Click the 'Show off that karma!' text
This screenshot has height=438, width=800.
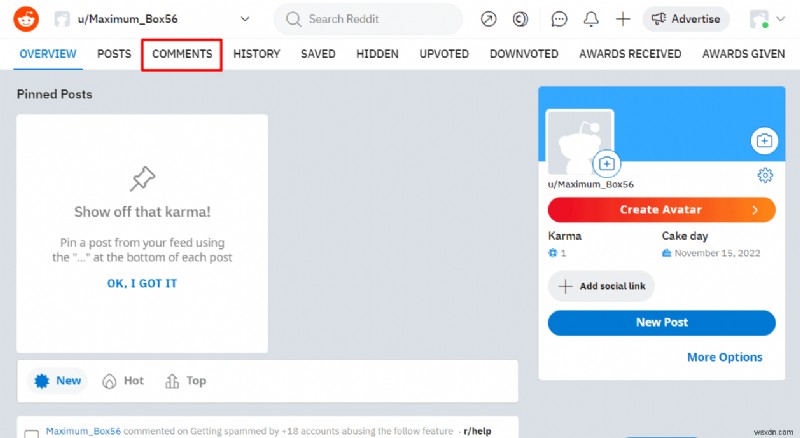point(142,212)
